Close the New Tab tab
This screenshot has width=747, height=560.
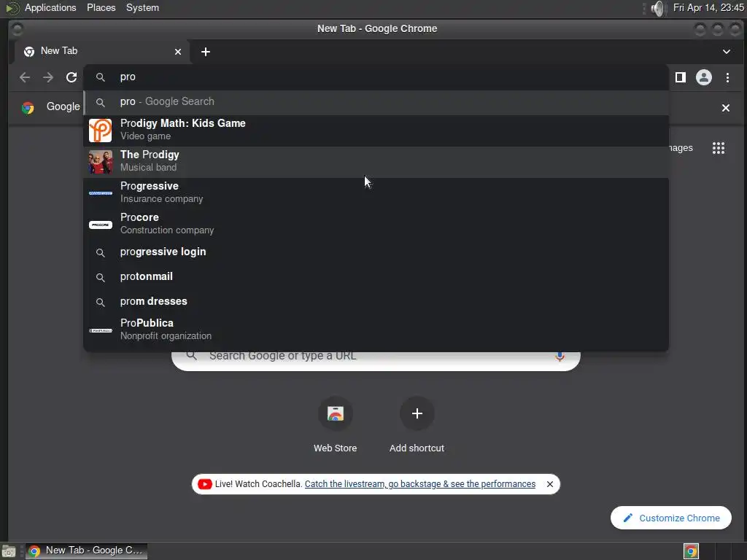pos(178,52)
